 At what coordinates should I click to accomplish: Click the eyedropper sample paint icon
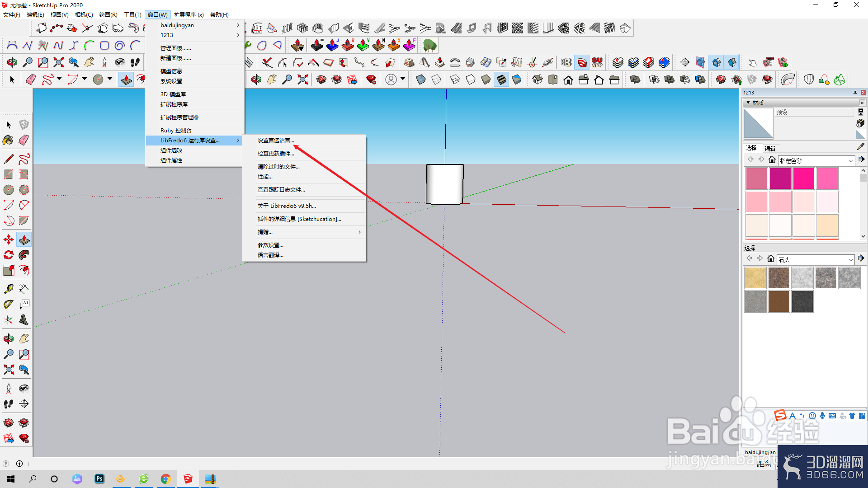[860, 147]
